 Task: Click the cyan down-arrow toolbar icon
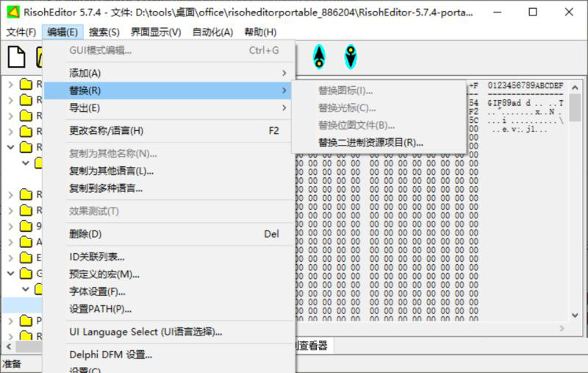point(351,57)
